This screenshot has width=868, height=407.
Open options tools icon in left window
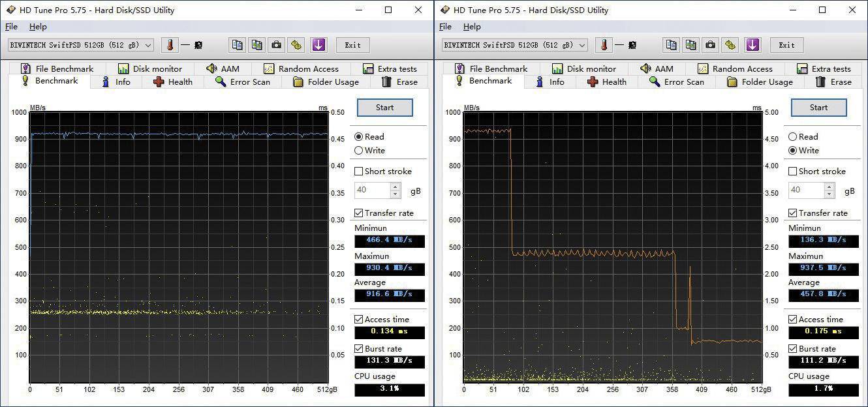297,45
